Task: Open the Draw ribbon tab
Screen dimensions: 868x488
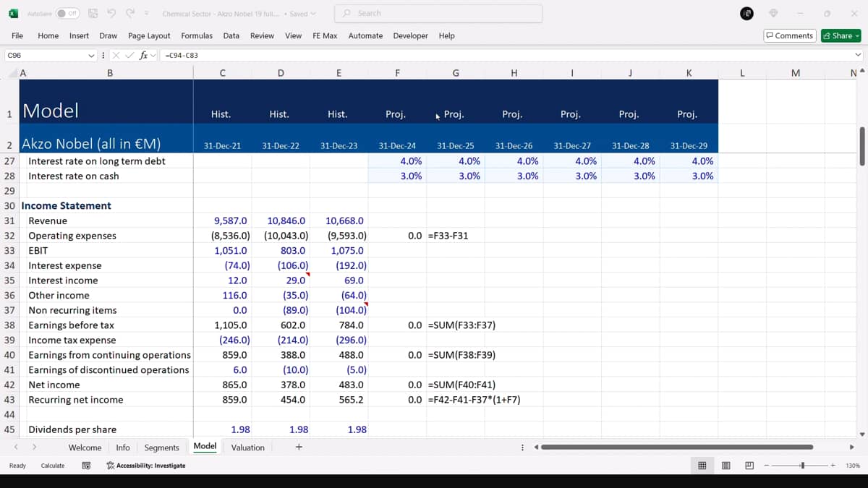Action: coord(109,35)
